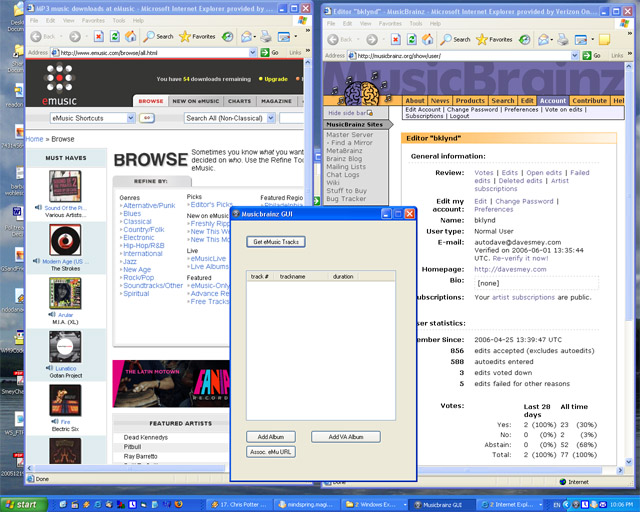Screen dimensions: 640x512
Task: Click Mail icon in eMusic browser toolbar
Action: 246,37
